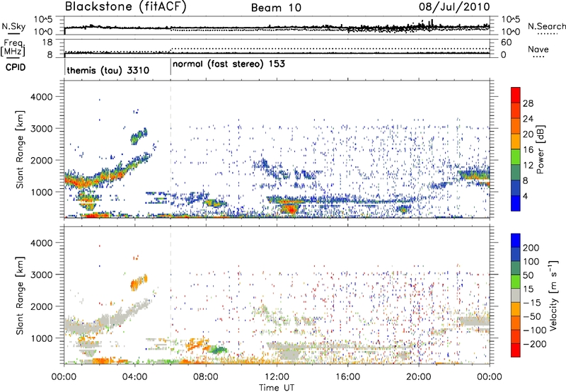The width and height of the screenshot is (566, 392).
Task: Click the '60' Nave axis tick label
Action: (x=506, y=42)
